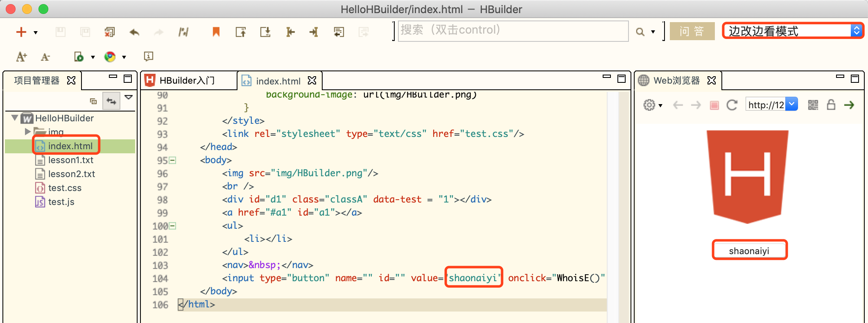This screenshot has width=868, height=323.
Task: Click the format code icon
Action: coord(183,32)
